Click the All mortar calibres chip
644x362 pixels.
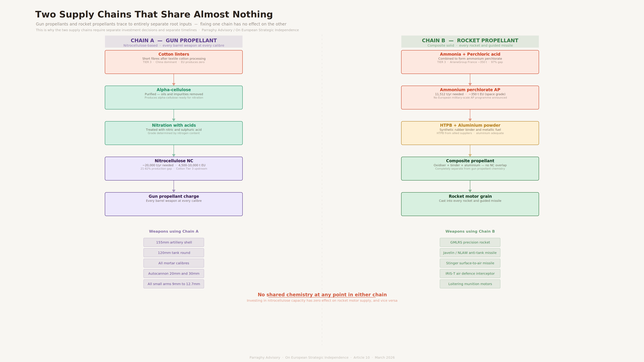click(x=174, y=263)
